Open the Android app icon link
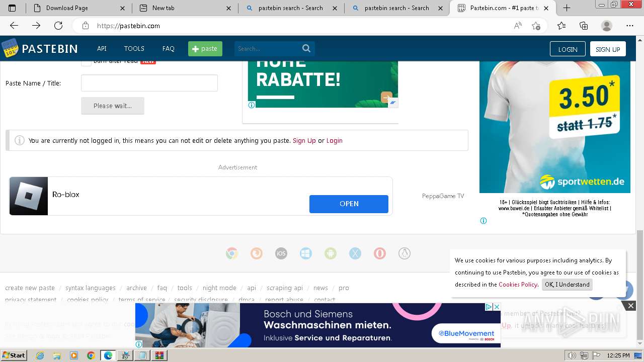The width and height of the screenshot is (644, 362). [x=331, y=253]
